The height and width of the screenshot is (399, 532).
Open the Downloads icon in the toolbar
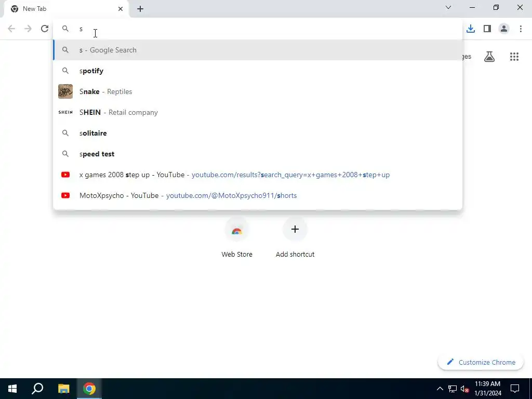(471, 29)
